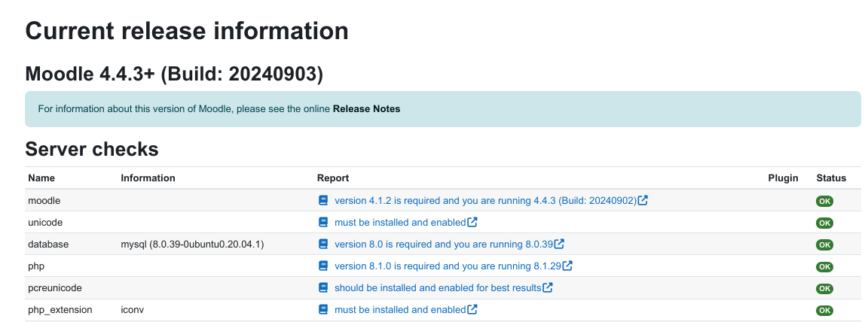The height and width of the screenshot is (322, 868).
Task: Click external-link icon in the iconv row
Action: pyautogui.click(x=472, y=309)
